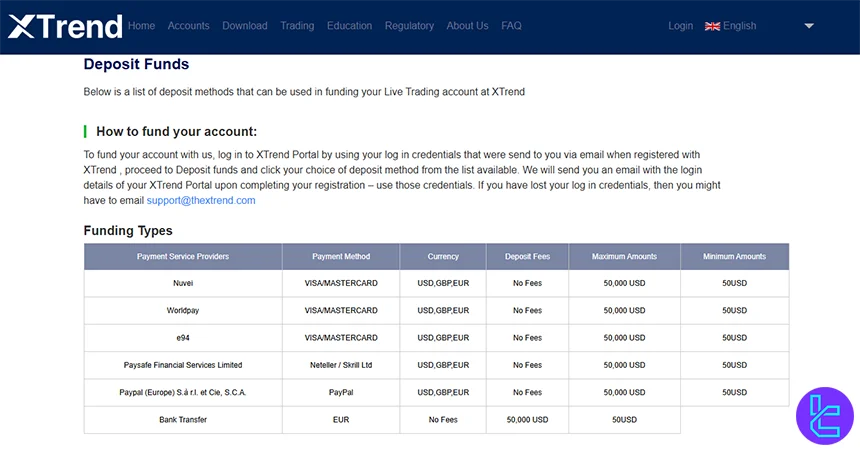Click the XTrend logo
This screenshot has height=451, width=860.
65,26
